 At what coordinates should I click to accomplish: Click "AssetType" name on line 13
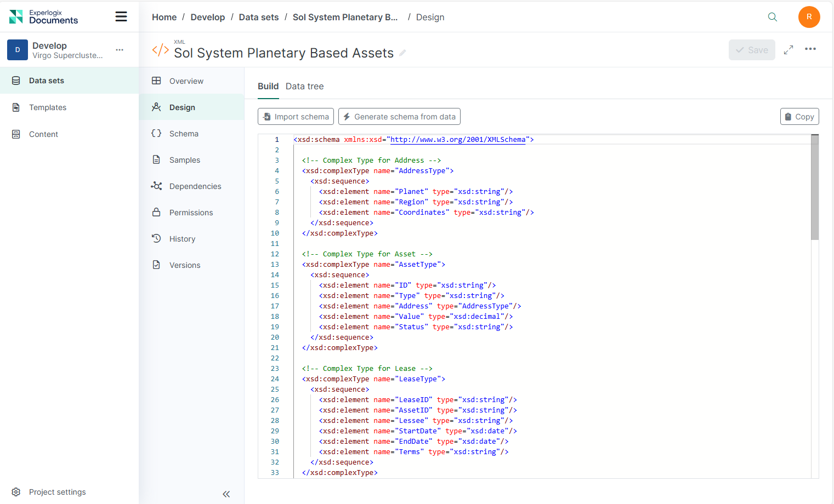tap(418, 265)
